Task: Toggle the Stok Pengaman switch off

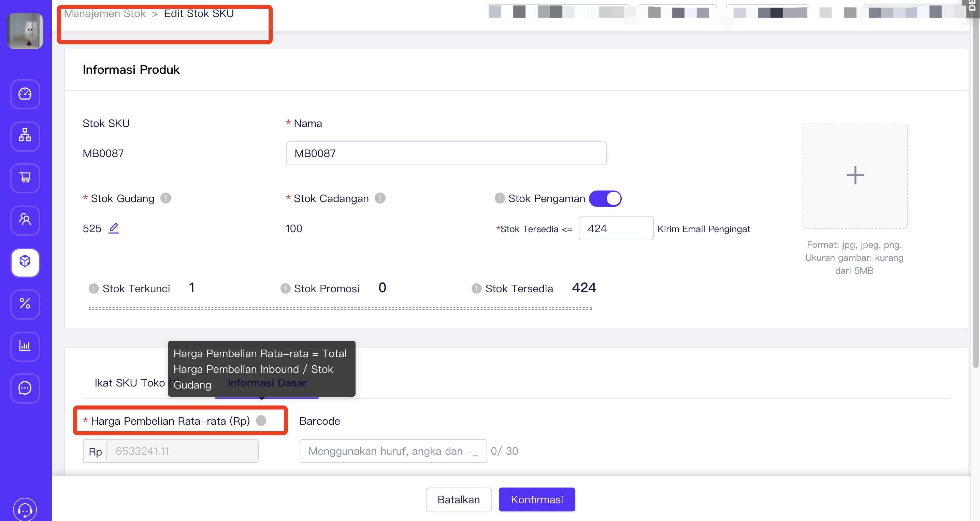Action: point(605,199)
